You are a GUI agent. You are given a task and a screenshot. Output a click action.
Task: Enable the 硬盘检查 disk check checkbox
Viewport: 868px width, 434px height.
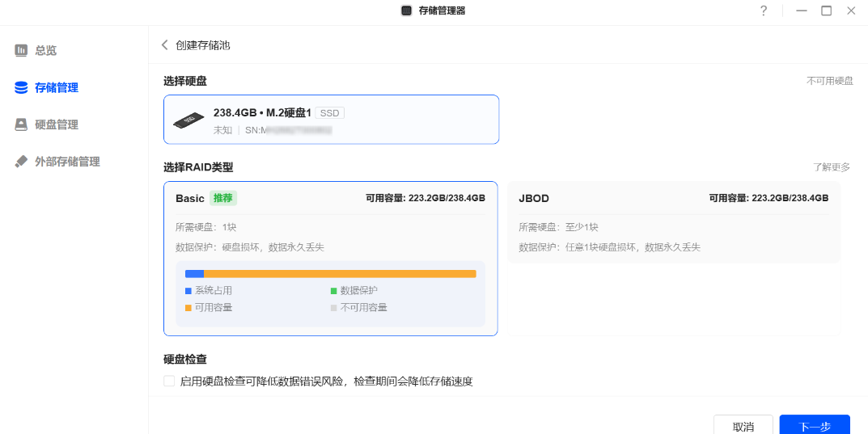point(169,381)
